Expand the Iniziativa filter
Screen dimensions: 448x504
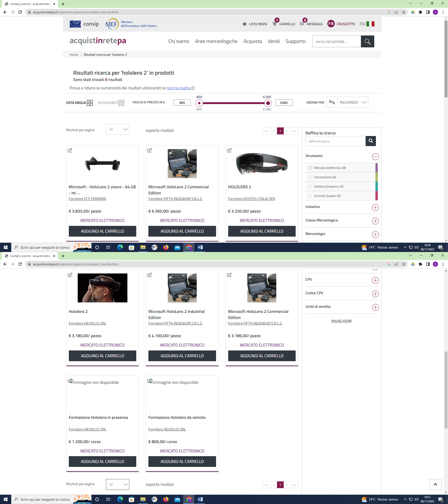[375, 207]
